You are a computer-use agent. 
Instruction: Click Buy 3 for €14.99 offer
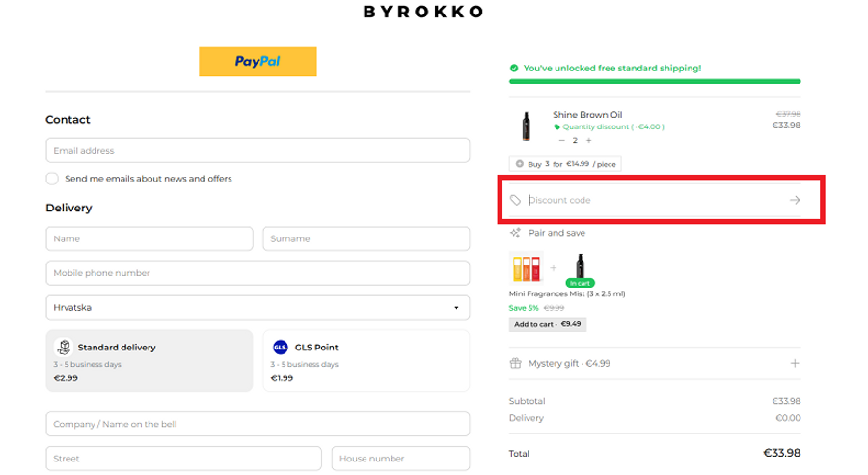tap(565, 164)
